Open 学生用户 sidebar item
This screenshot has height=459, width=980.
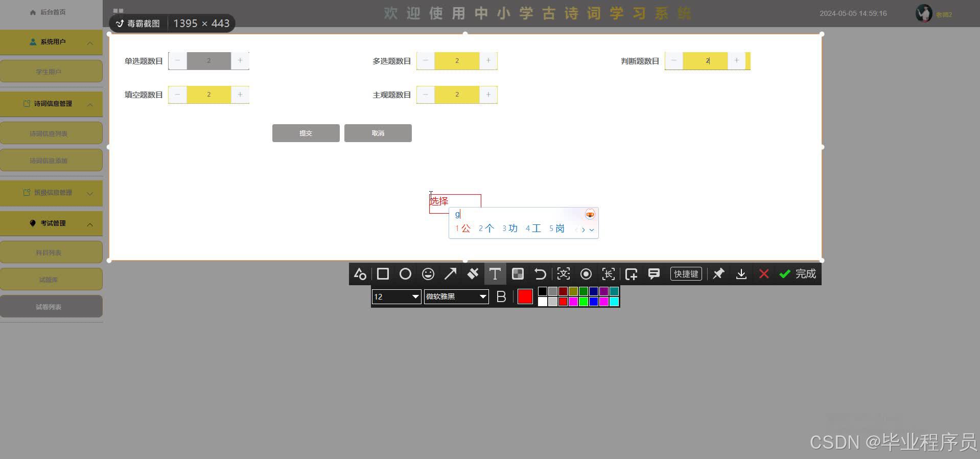click(x=51, y=72)
